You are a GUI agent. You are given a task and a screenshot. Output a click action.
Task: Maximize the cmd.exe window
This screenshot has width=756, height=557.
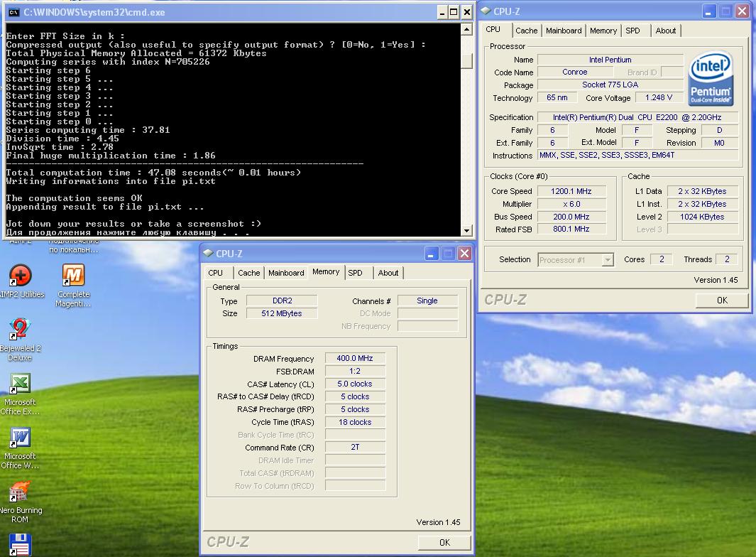(454, 12)
